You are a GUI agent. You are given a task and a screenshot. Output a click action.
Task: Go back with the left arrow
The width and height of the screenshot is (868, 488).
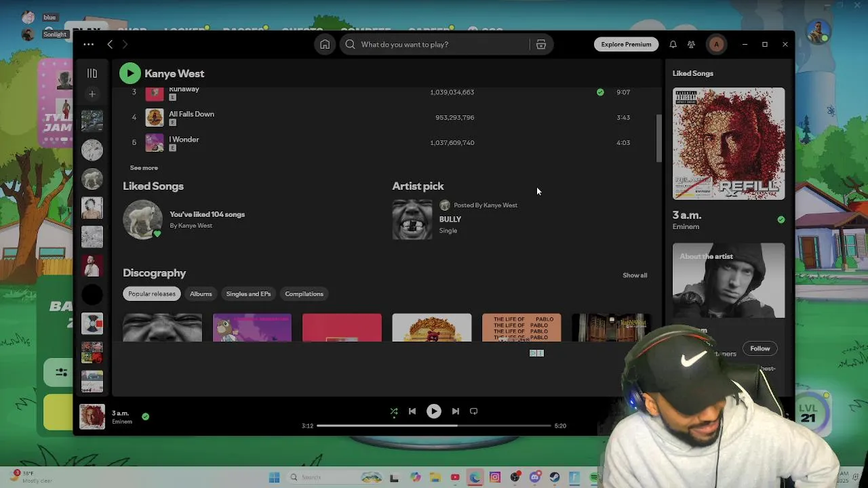click(110, 44)
